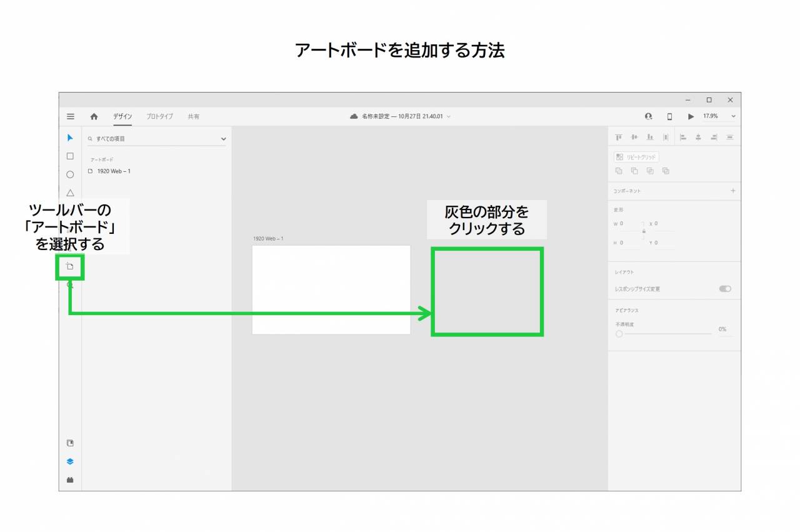Image resolution: width=800 pixels, height=532 pixels.
Task: Switch to the デザイン tab
Action: [x=122, y=116]
